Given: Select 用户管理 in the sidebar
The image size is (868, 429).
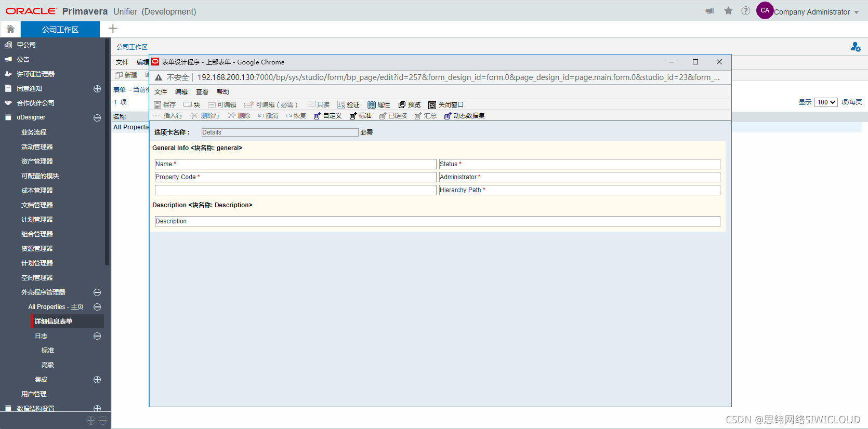Looking at the screenshot, I should (34, 394).
